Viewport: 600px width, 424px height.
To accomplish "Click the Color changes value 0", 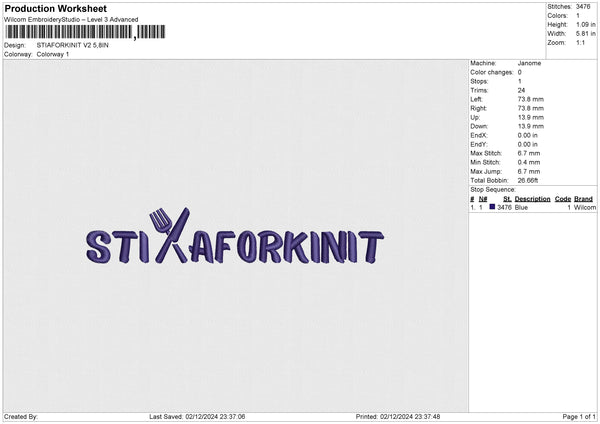I will click(520, 72).
